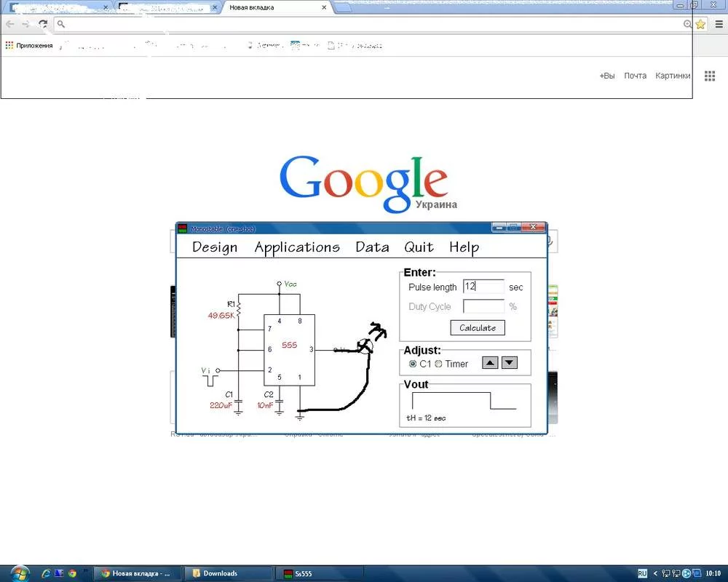Click the Chrome address bar
728x582 pixels.
click(x=371, y=24)
